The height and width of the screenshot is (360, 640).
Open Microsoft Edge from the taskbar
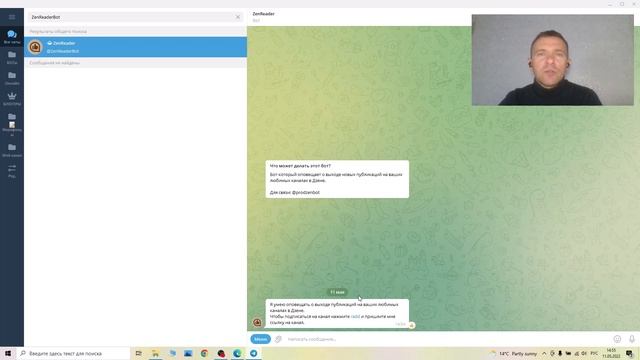pos(237,353)
